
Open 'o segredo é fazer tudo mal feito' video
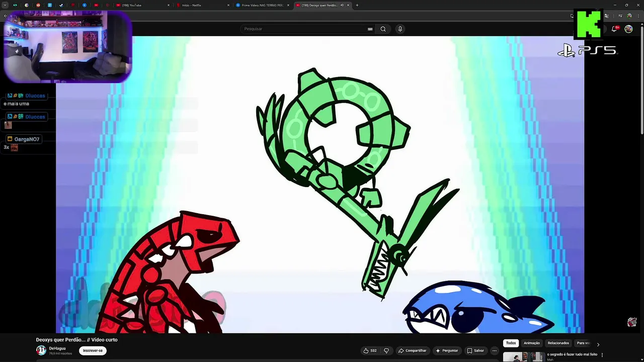pos(572,354)
